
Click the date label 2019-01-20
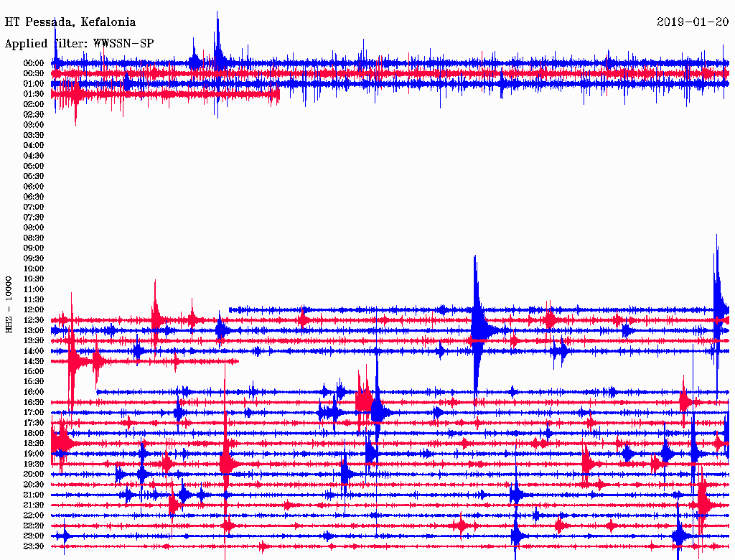click(693, 22)
